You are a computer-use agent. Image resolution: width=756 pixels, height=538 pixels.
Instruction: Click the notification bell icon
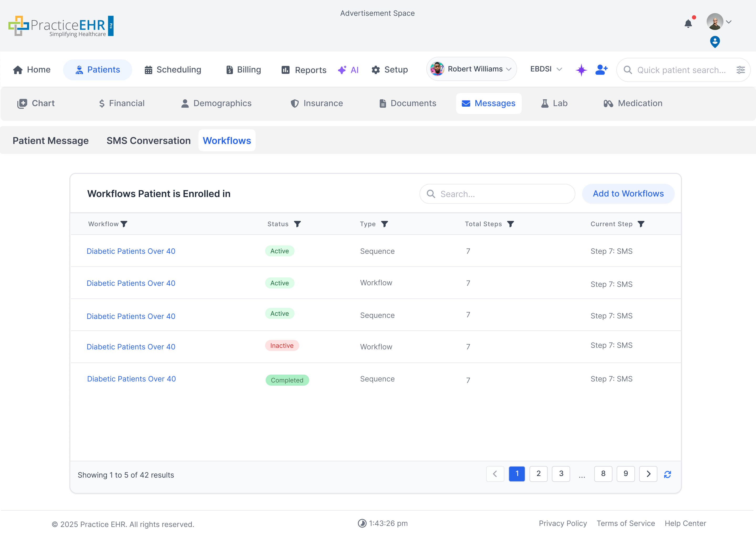pos(688,23)
